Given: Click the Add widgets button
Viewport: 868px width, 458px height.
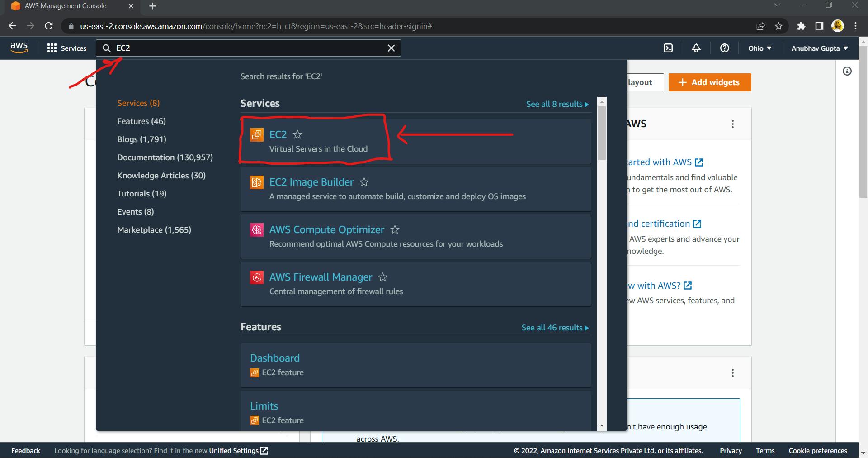Looking at the screenshot, I should (710, 82).
